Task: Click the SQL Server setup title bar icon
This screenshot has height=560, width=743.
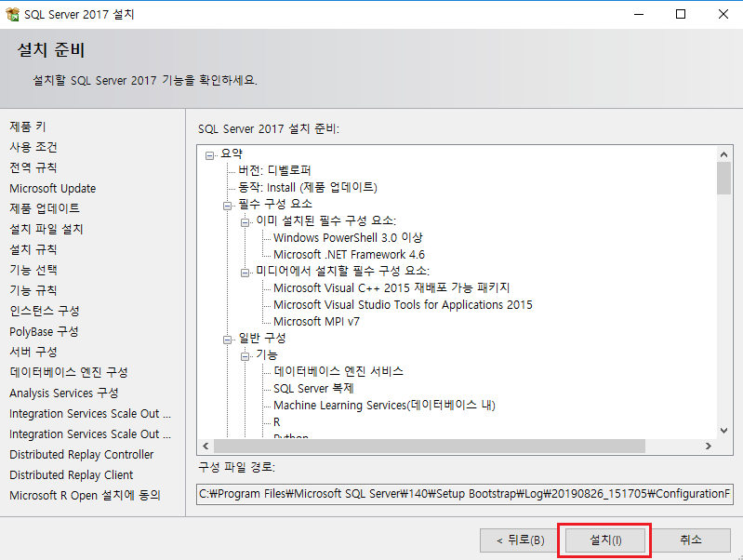Action: coord(12,14)
